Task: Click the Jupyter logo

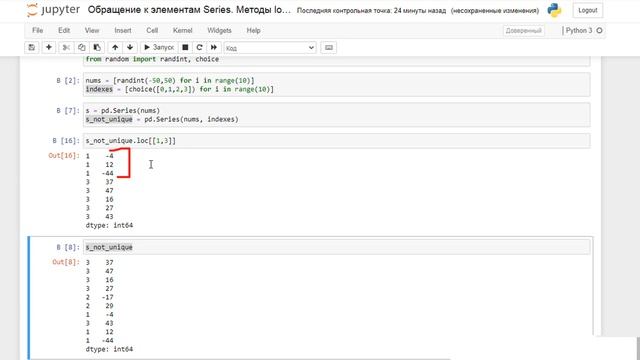Action: pyautogui.click(x=53, y=10)
